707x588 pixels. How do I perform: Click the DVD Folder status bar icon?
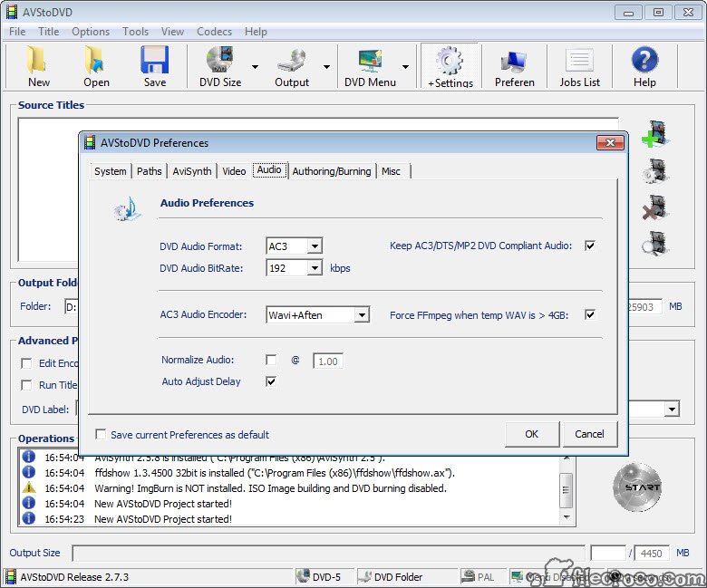pyautogui.click(x=364, y=577)
